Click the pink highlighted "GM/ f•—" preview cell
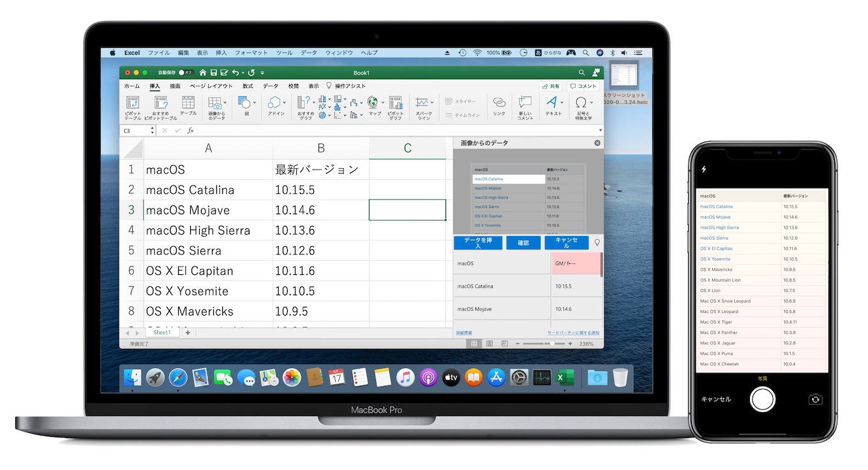Viewport: 868px width, 470px height. 576,263
